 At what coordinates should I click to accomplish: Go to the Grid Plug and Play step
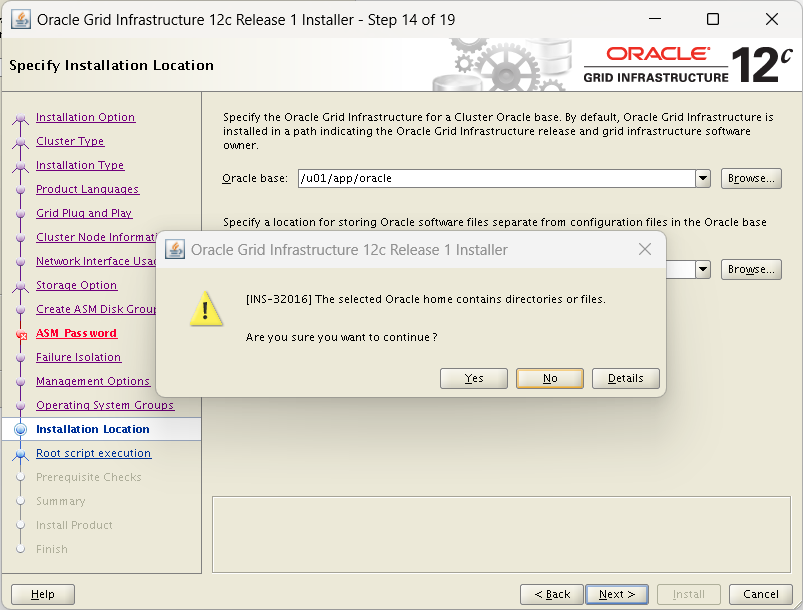pyautogui.click(x=84, y=213)
